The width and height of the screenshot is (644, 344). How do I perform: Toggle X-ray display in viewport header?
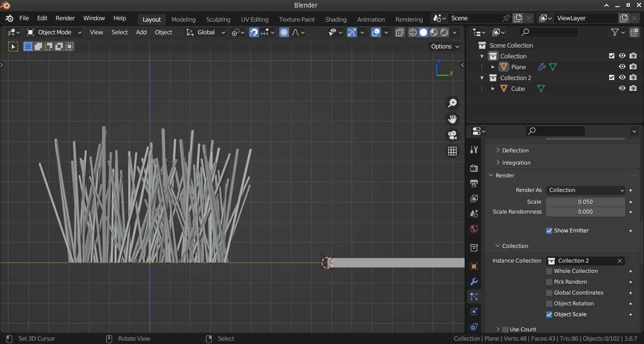[400, 32]
